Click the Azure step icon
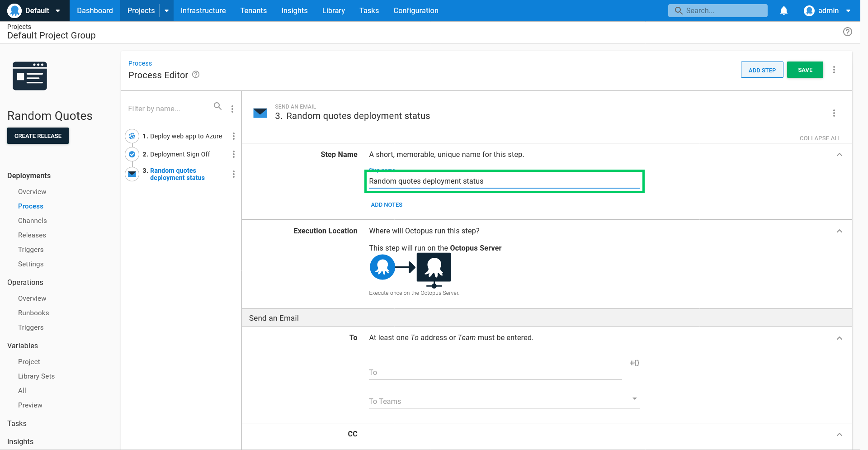 [x=132, y=136]
